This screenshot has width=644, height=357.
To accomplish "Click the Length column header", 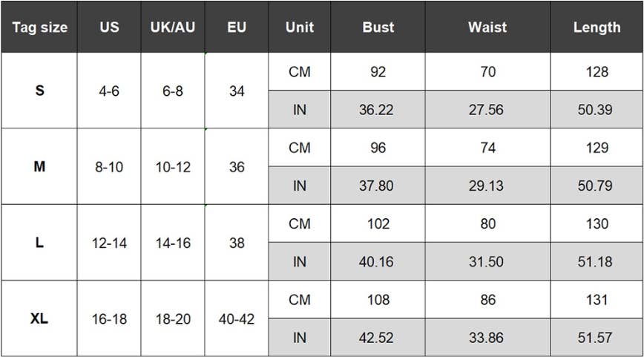I will tap(597, 27).
